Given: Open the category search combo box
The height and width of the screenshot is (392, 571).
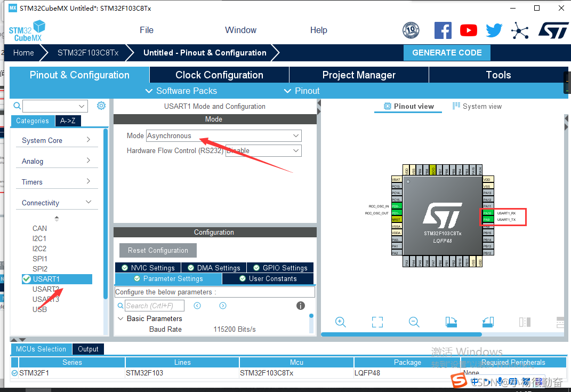Looking at the screenshot, I should [x=55, y=106].
